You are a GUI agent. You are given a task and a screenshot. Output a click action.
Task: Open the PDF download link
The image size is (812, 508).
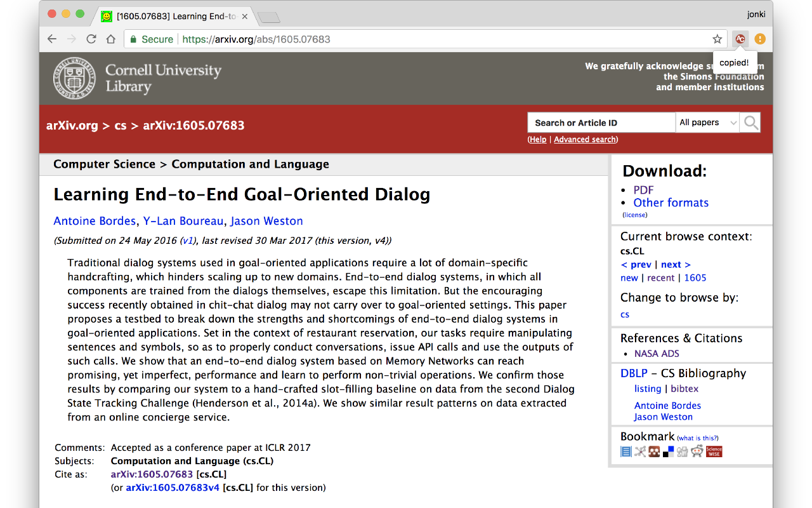[x=643, y=189]
